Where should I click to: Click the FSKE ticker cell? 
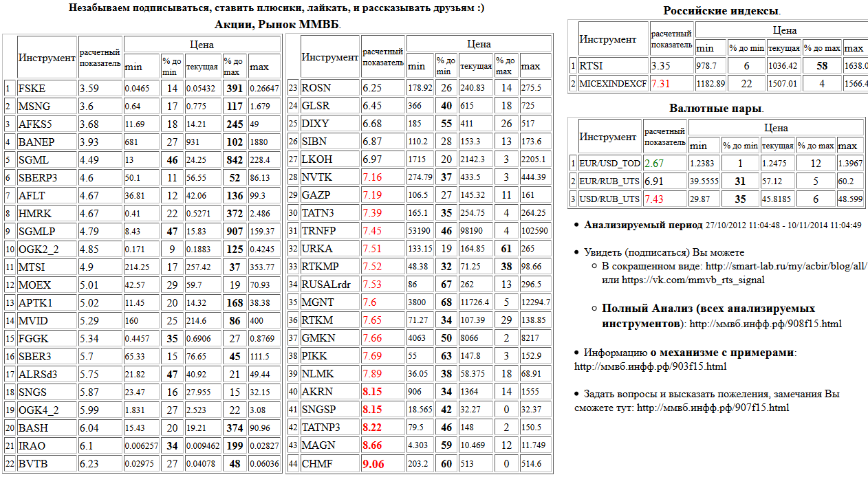(x=32, y=89)
